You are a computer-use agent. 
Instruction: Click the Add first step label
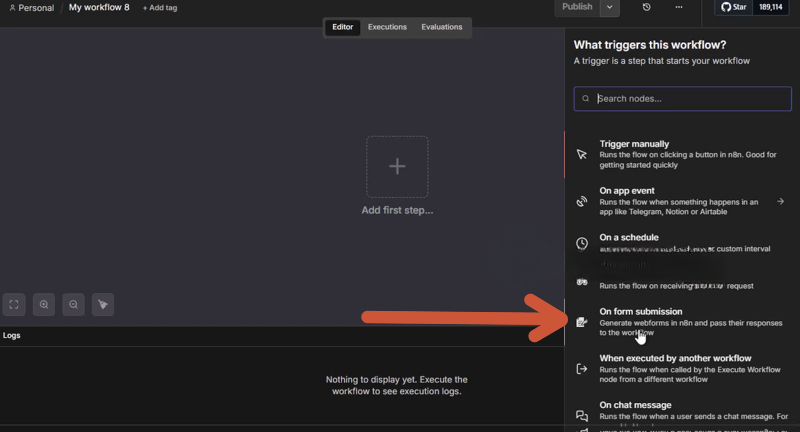397,210
